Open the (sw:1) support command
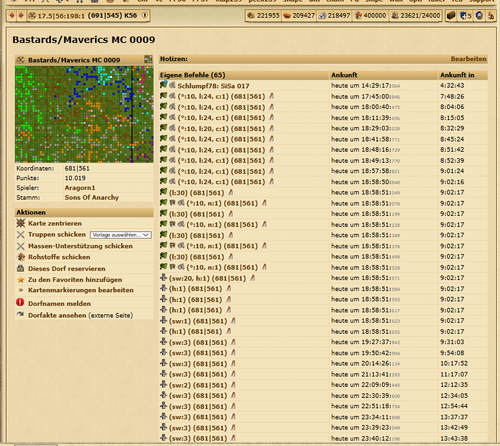This screenshot has width=500, height=446. pos(198,321)
